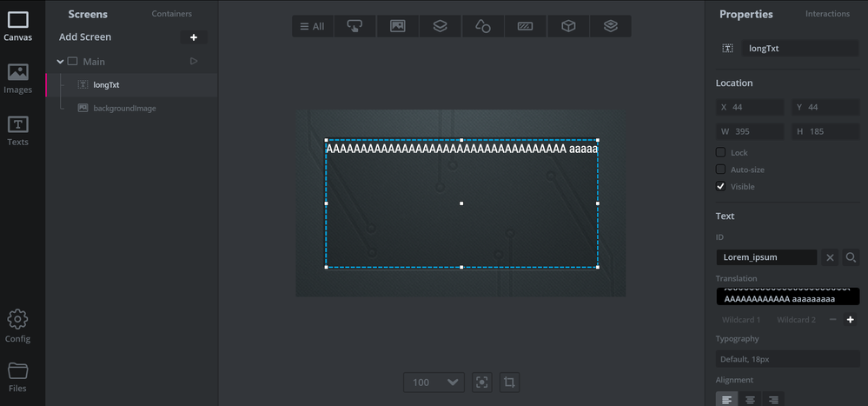This screenshot has width=868, height=406.
Task: Click the widget type icon beside longTxt name field
Action: 727,48
